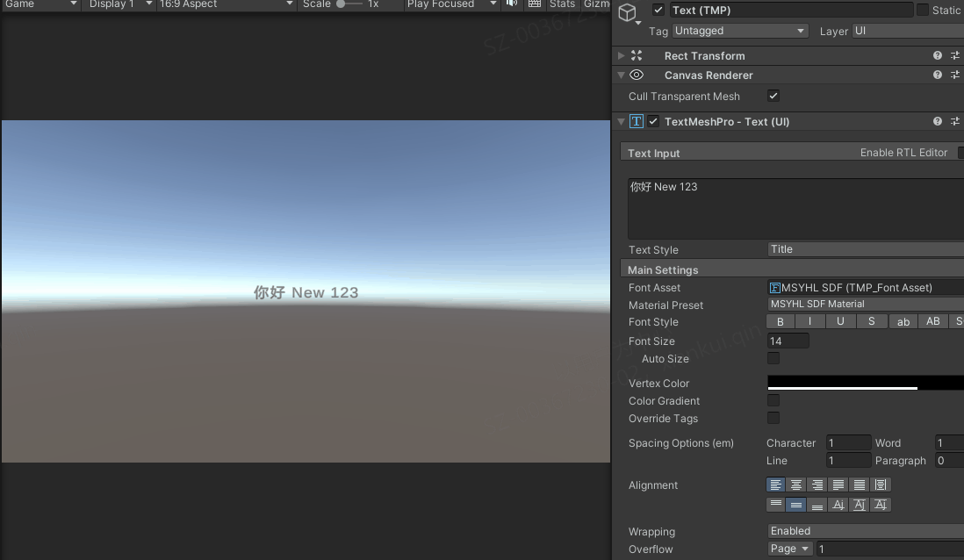The height and width of the screenshot is (560, 964).
Task: Click the Text (TMP) cube icon
Action: (x=627, y=11)
